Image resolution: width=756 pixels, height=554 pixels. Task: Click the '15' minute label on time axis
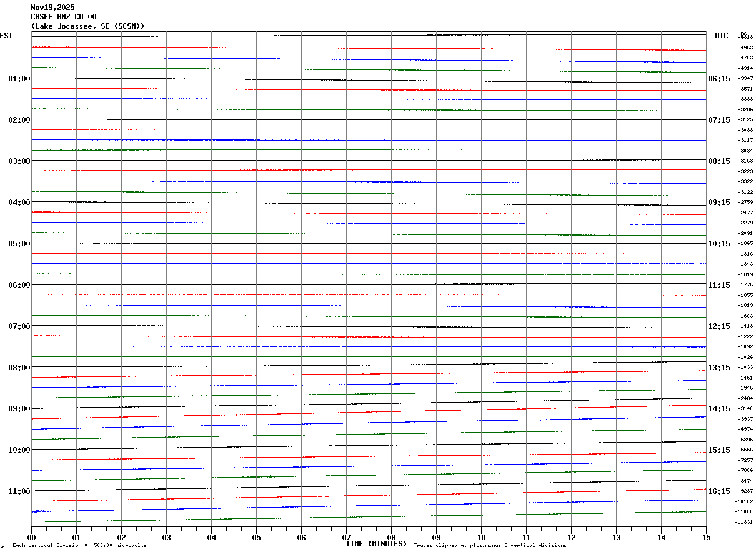[706, 537]
